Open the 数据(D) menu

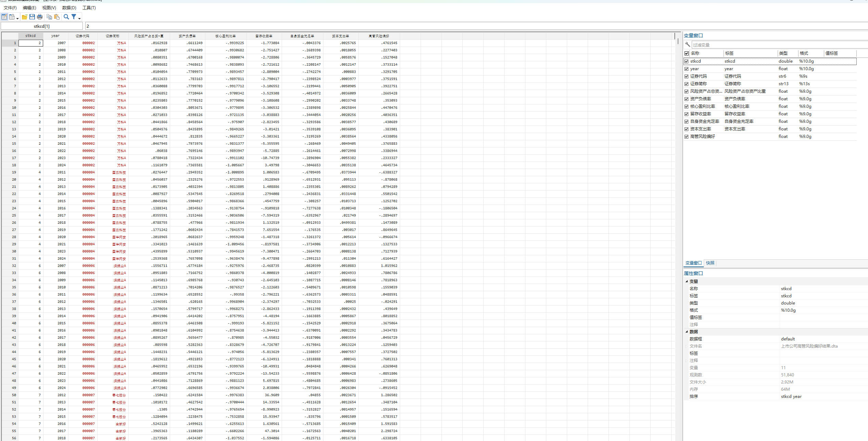point(69,8)
